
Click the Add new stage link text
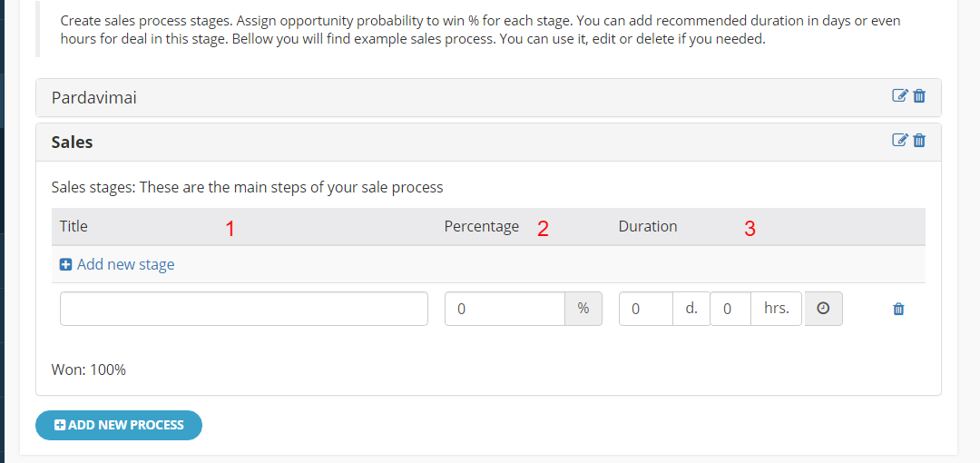(125, 265)
